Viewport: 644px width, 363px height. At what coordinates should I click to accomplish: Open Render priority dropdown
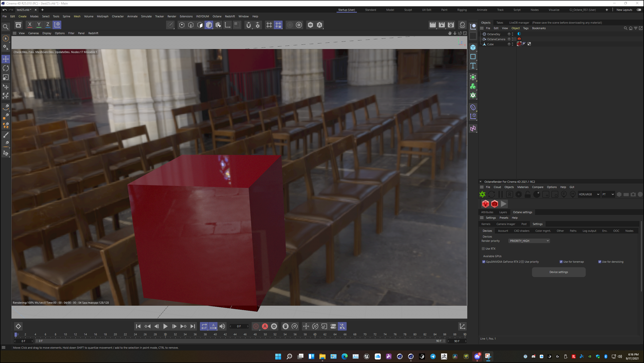click(529, 241)
